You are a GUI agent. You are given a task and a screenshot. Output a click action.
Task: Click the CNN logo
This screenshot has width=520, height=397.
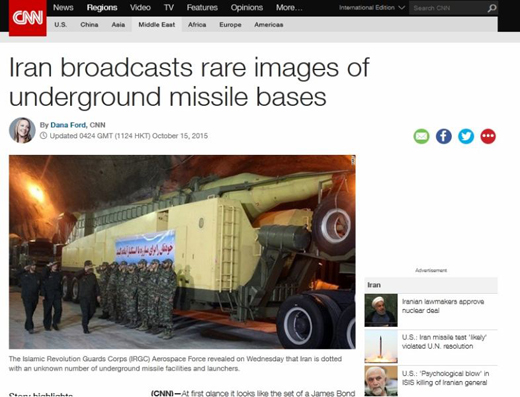tap(28, 18)
